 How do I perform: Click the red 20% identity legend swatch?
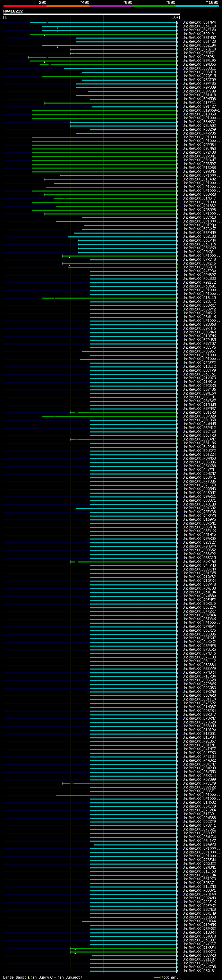tap(25, 7)
